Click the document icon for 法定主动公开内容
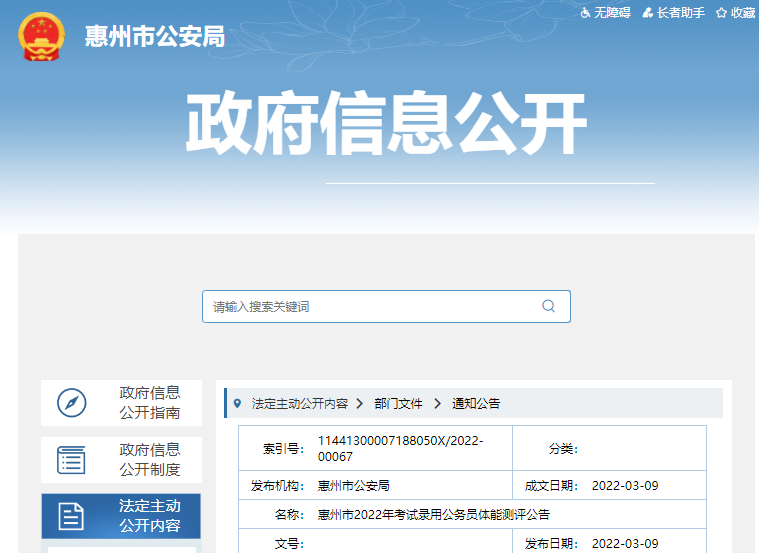 point(72,516)
